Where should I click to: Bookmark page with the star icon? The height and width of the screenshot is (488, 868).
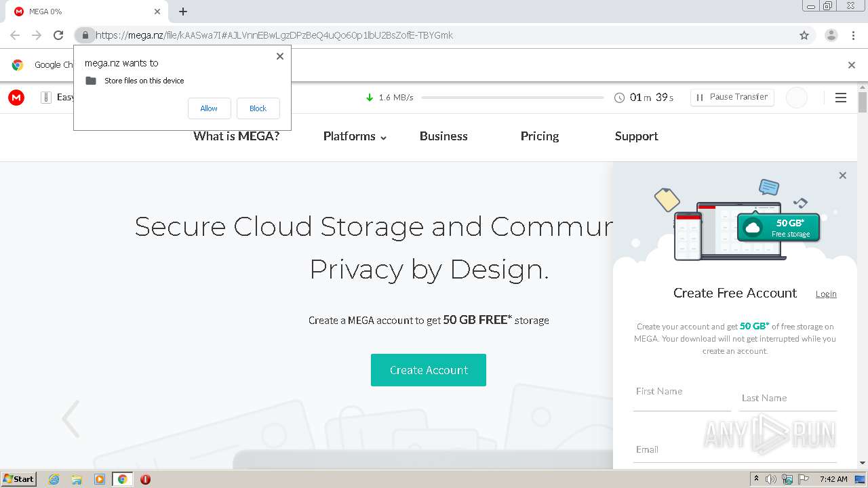(x=804, y=35)
